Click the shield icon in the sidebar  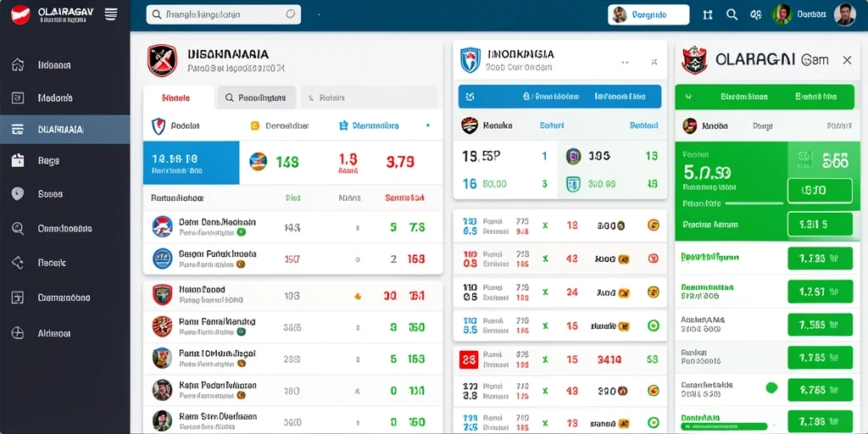(x=18, y=194)
